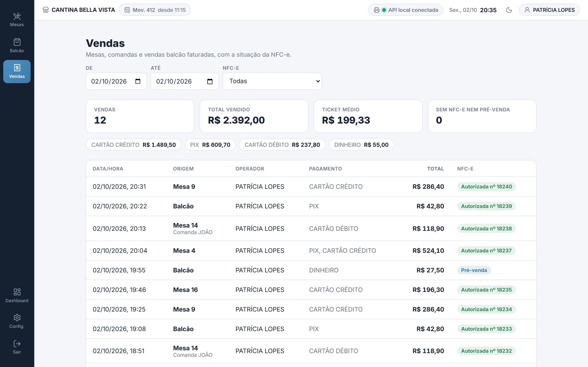Image resolution: width=588 pixels, height=367 pixels.
Task: Select the PIX total chip
Action: (210, 145)
